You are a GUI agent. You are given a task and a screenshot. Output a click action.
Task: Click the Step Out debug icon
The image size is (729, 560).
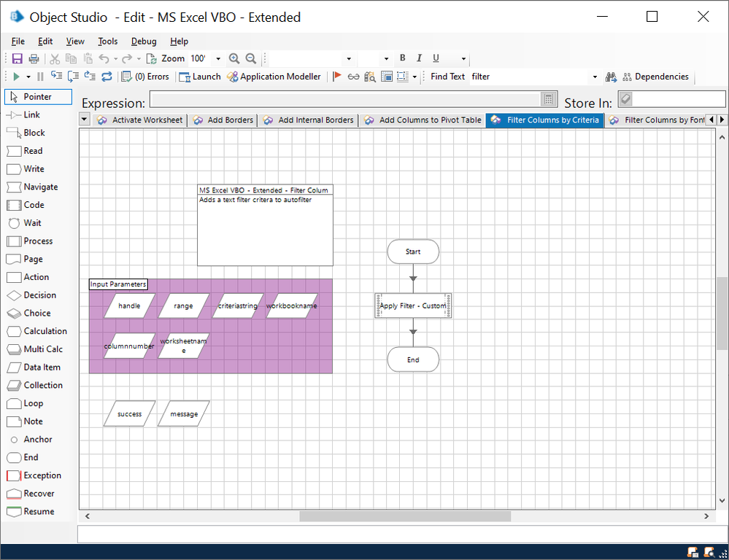coord(90,77)
